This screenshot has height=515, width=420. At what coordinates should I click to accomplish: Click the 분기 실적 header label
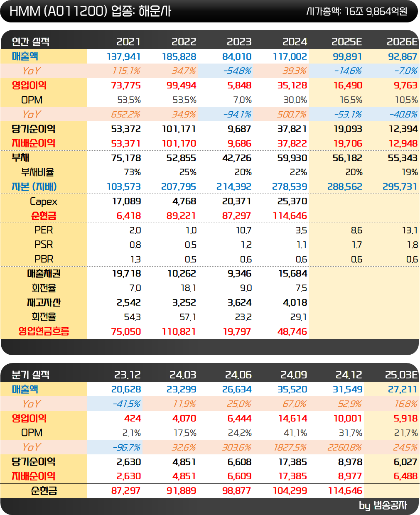(x=31, y=375)
